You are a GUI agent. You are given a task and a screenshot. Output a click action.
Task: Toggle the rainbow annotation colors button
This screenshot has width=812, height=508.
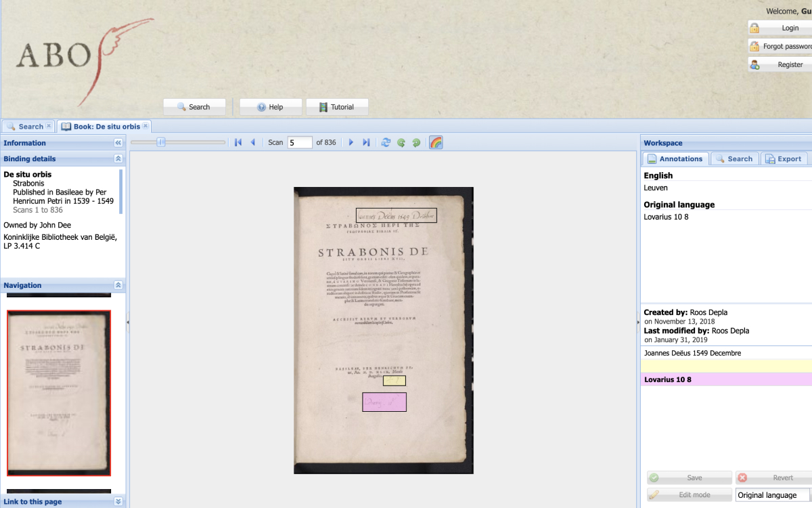(436, 142)
